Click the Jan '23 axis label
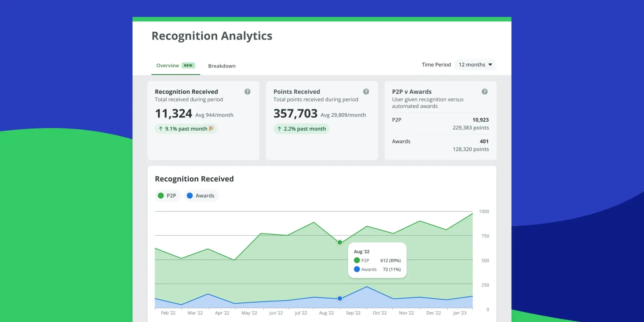The width and height of the screenshot is (644, 322). (460, 313)
